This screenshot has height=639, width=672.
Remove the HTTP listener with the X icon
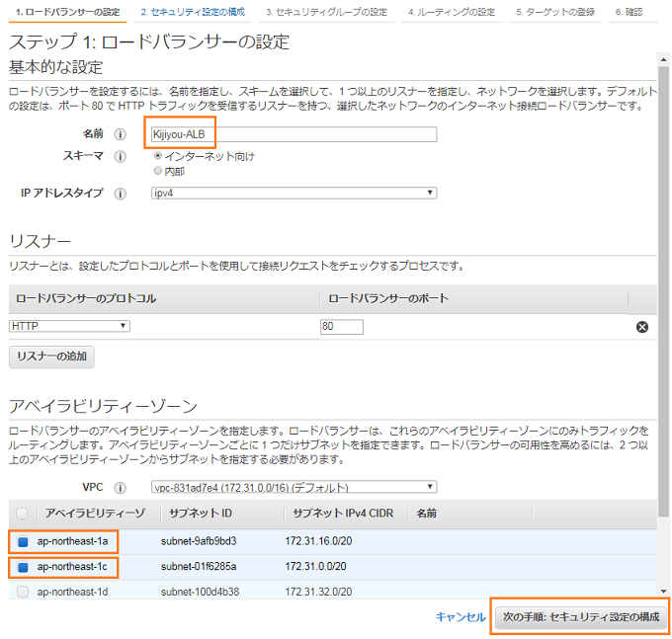[642, 327]
